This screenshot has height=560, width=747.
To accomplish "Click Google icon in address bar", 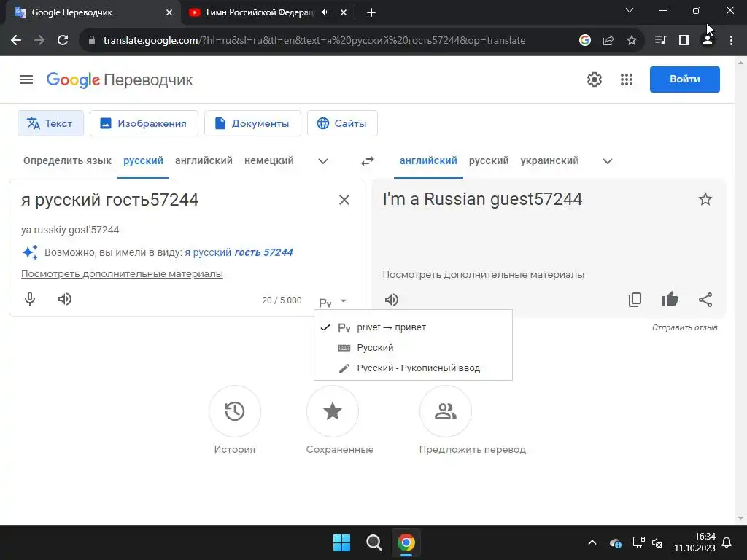I will point(584,41).
